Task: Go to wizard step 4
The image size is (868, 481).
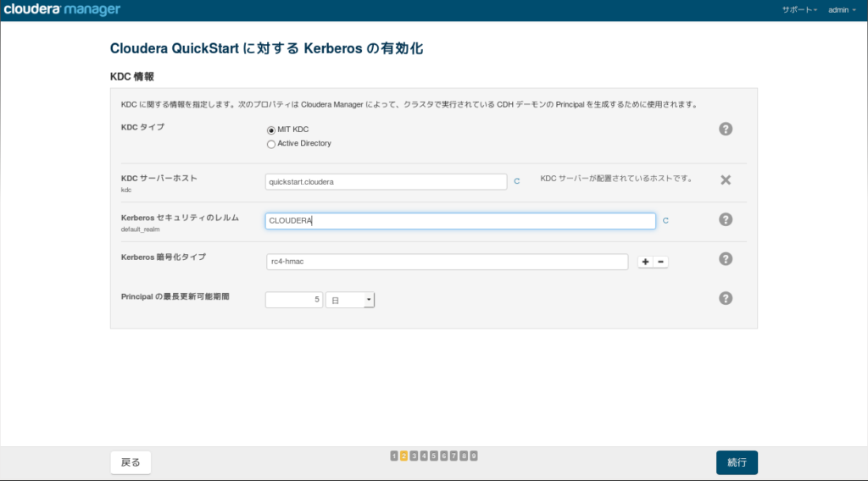Action: [424, 456]
